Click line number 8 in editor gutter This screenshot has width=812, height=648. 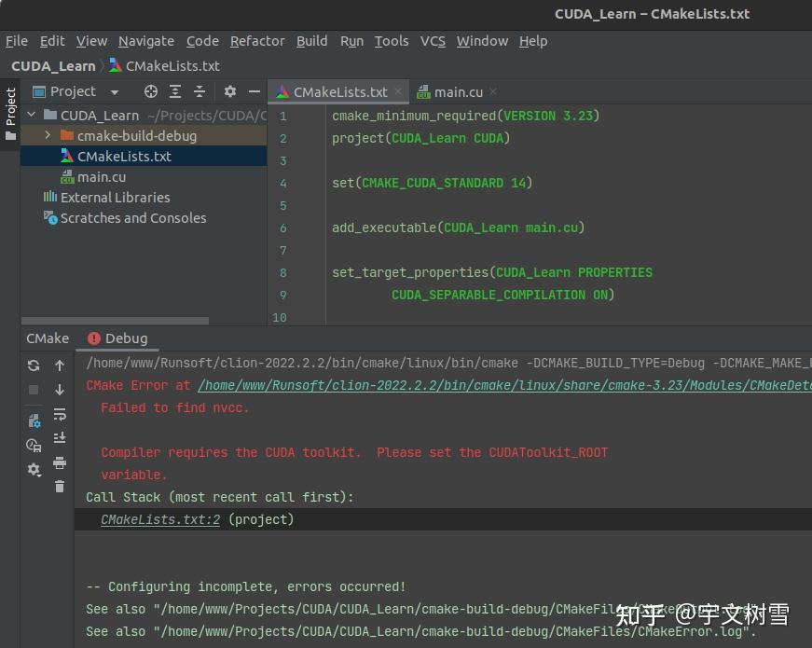point(282,272)
